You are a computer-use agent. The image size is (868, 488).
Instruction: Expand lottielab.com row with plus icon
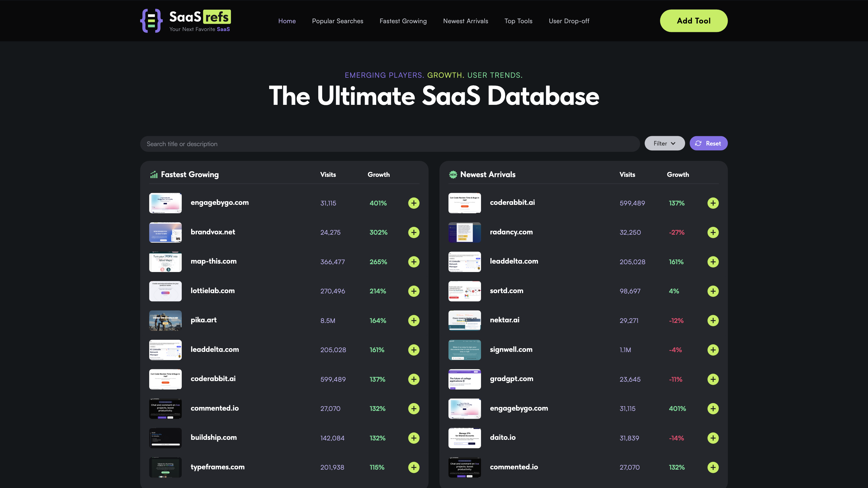tap(414, 291)
